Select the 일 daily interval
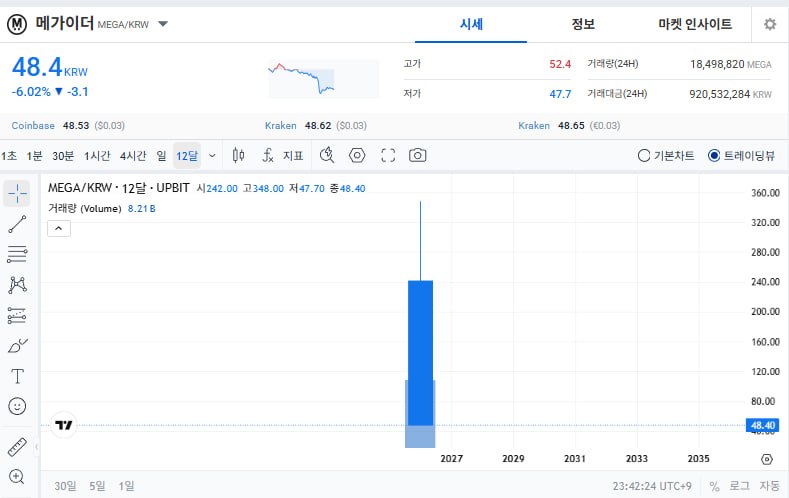This screenshot has width=789, height=498. coord(161,155)
